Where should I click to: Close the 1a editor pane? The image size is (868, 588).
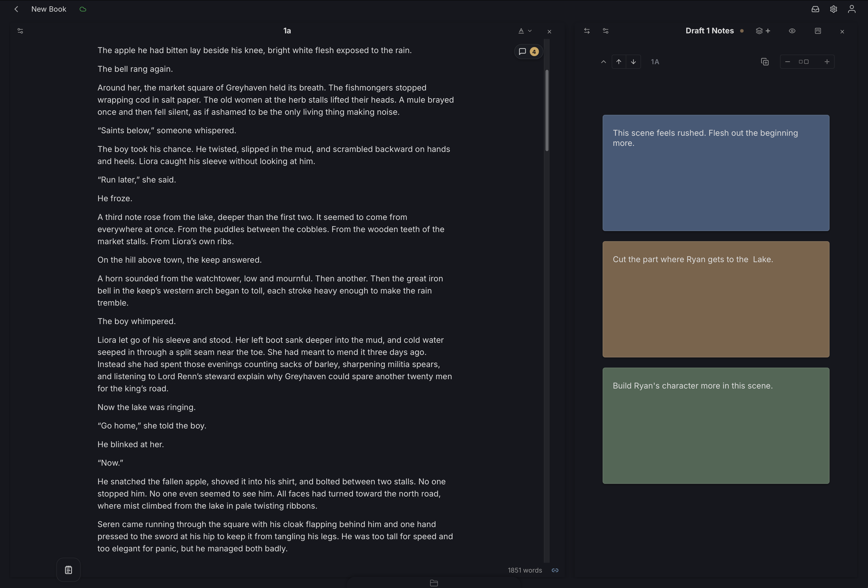pos(549,32)
